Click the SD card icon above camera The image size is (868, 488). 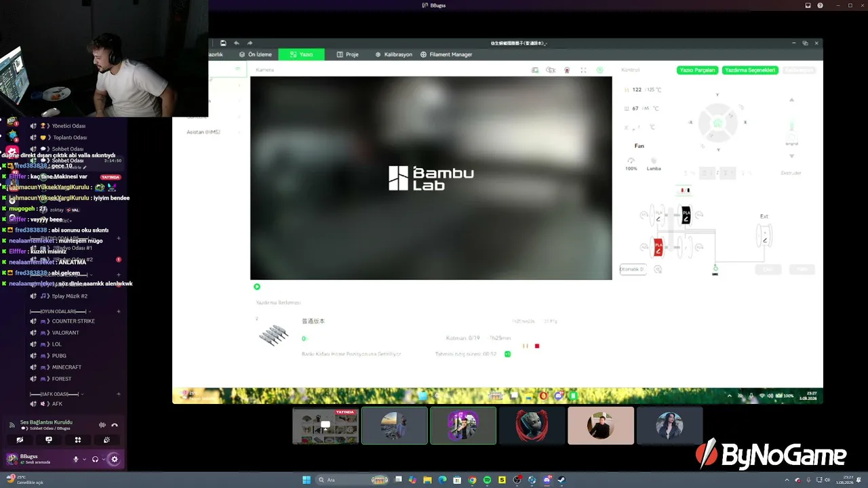534,70
